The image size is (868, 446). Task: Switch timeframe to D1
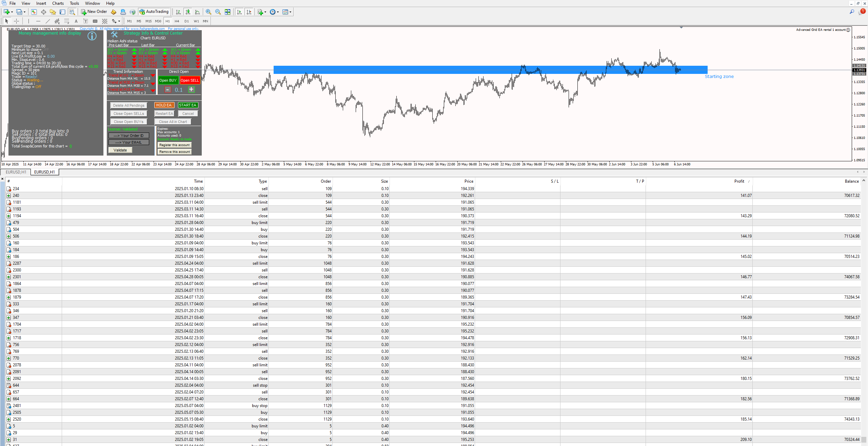tap(186, 21)
